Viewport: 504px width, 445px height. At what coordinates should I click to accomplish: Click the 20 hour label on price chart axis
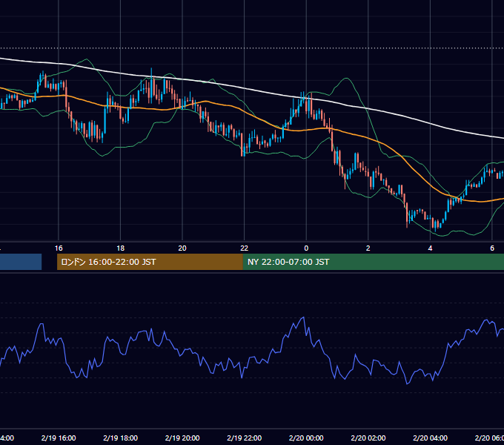pos(182,248)
